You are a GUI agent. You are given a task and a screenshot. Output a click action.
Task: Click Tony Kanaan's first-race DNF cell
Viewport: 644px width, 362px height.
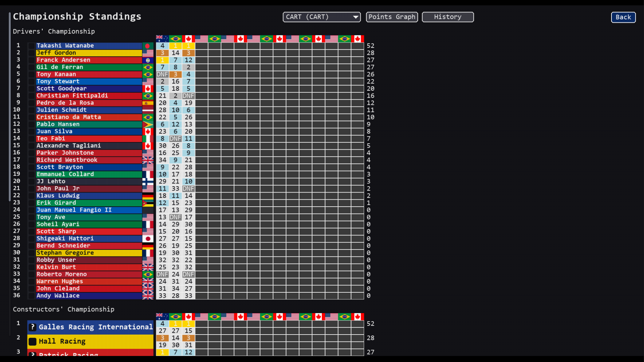pyautogui.click(x=162, y=74)
